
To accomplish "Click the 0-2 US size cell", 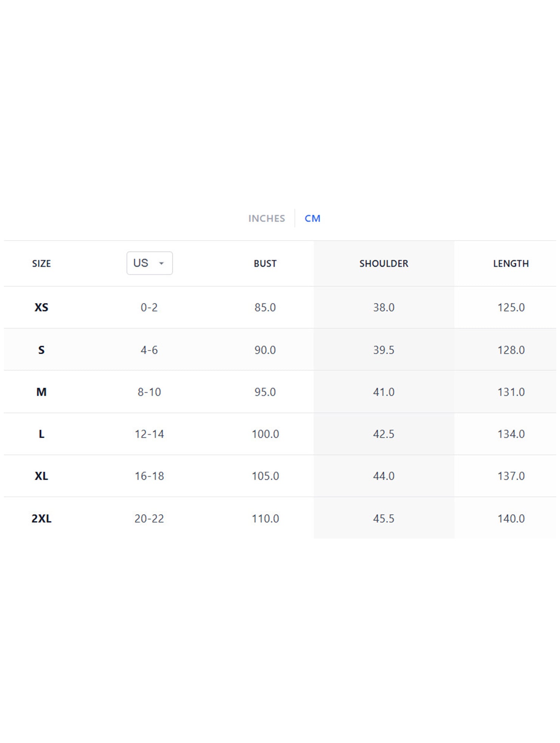I will (x=149, y=307).
